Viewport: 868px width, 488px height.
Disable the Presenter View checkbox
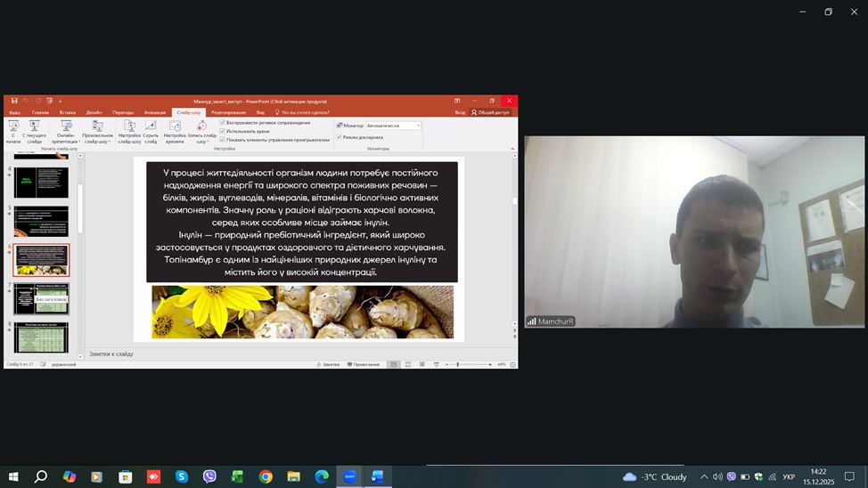[x=340, y=137]
